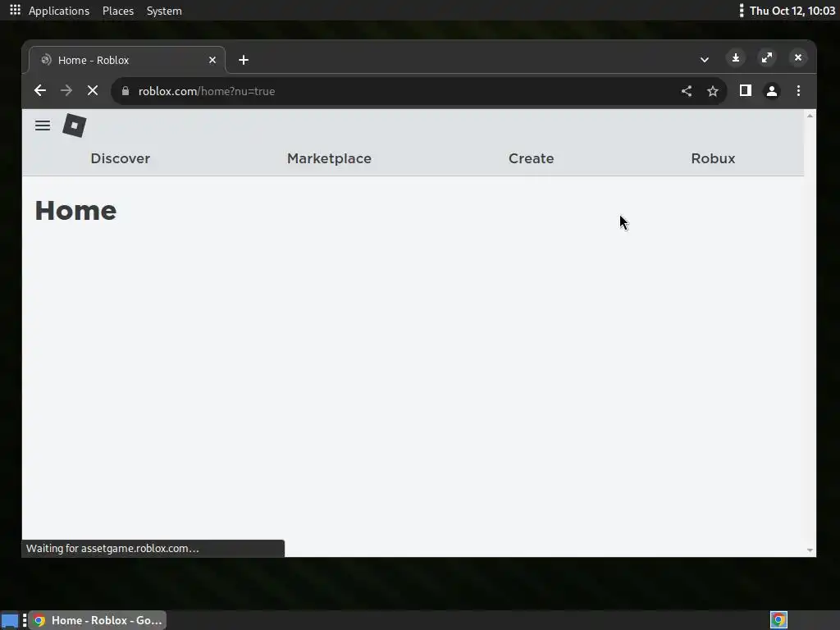Viewport: 840px width, 630px height.
Task: Select the Home - Roblox browser tab
Action: point(127,60)
